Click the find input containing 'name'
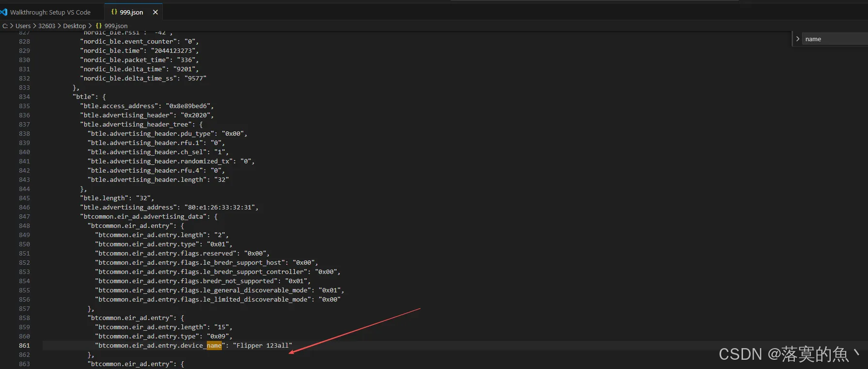 coord(835,39)
